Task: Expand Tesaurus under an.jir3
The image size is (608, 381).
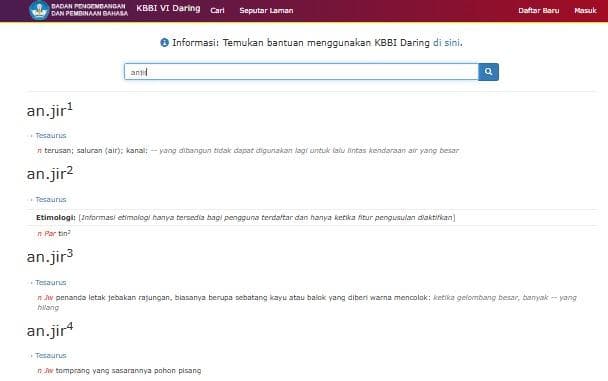Action: pyautogui.click(x=51, y=283)
